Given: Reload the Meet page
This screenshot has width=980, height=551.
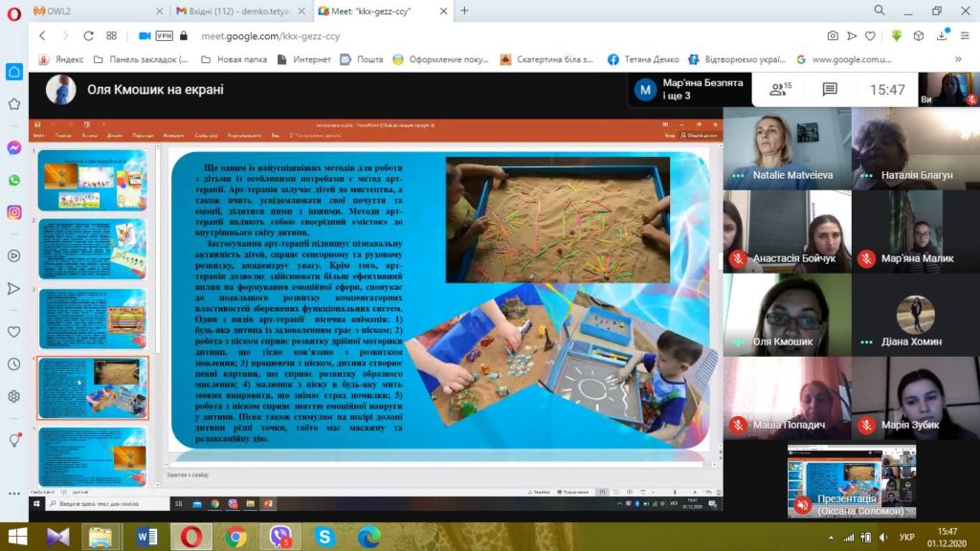Looking at the screenshot, I should [x=88, y=35].
